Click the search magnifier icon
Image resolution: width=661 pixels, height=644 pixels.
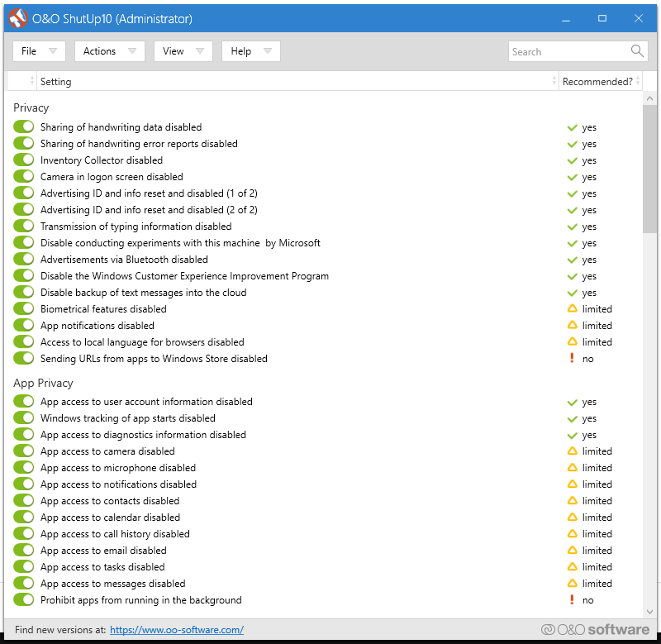tap(637, 51)
